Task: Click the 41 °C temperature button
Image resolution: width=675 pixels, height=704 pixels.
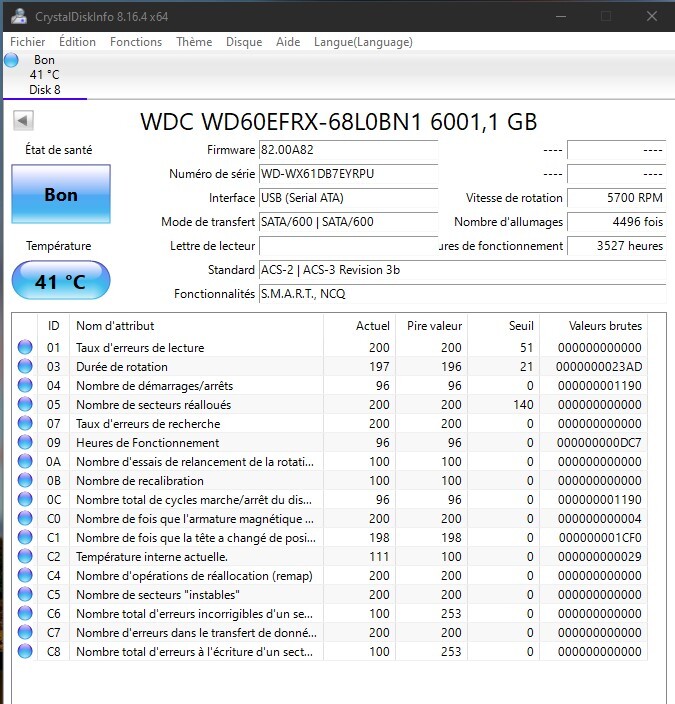Action: click(x=61, y=281)
